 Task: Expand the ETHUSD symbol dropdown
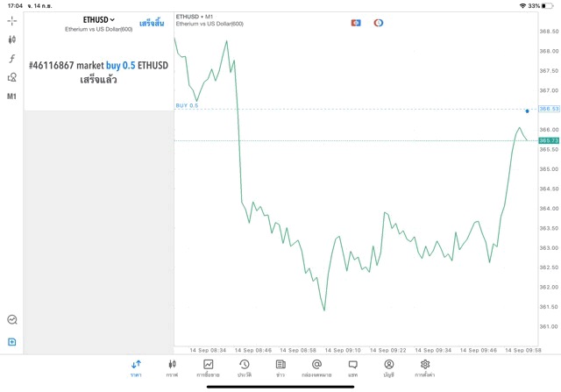point(99,19)
